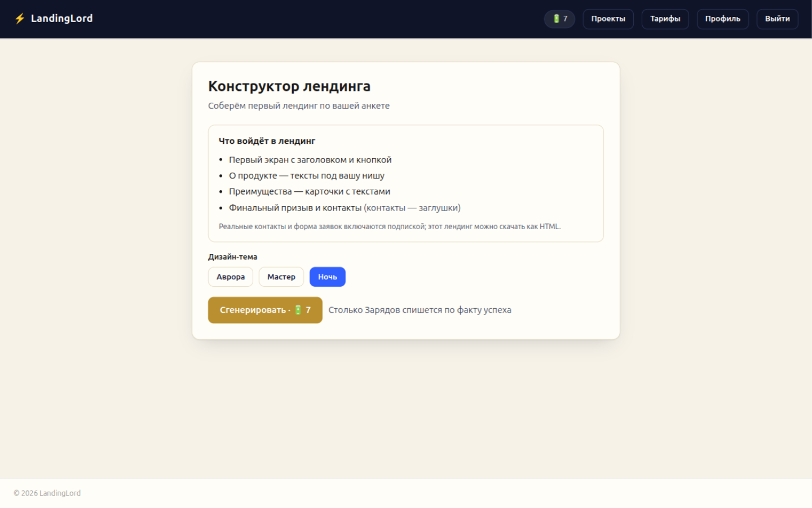Click the © 2026 LandingLord footer text
Viewport: 812px width, 508px height.
coord(47,493)
